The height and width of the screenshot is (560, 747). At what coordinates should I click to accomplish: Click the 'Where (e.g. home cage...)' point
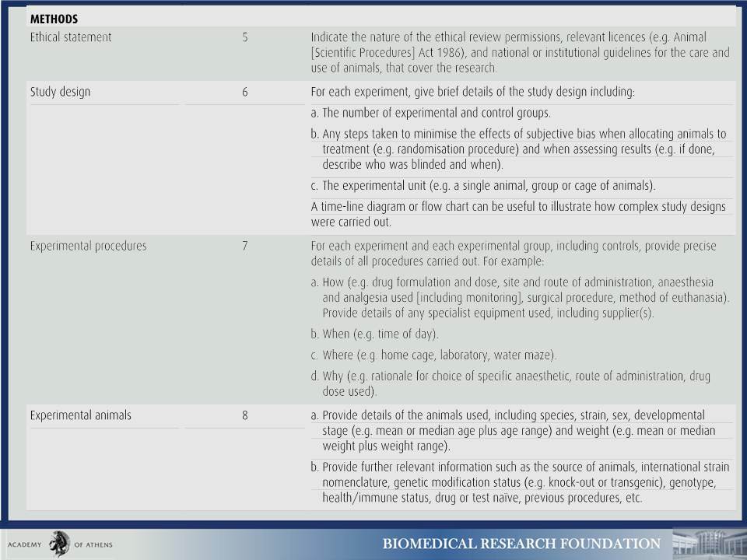click(433, 355)
